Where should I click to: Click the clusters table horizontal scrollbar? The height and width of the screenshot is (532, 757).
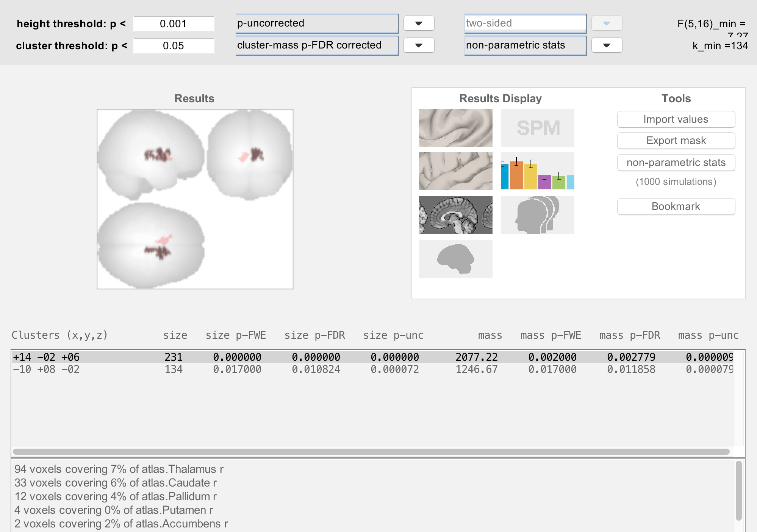[x=371, y=452]
